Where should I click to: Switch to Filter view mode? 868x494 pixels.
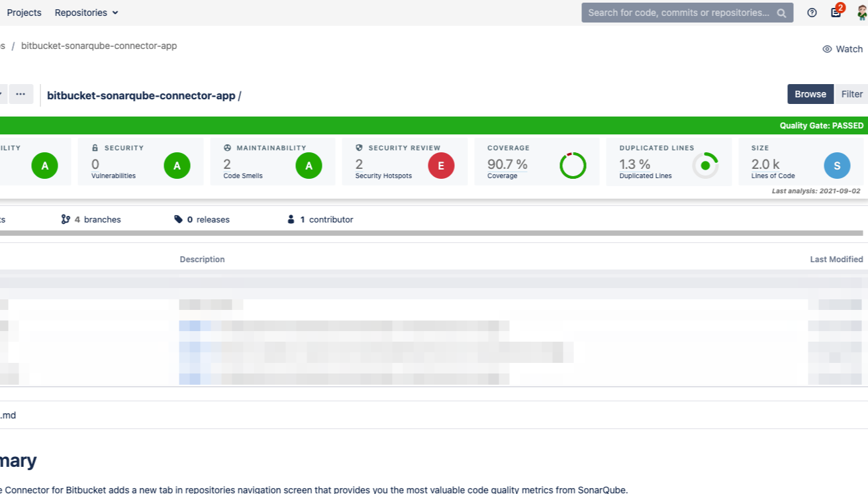tap(851, 94)
